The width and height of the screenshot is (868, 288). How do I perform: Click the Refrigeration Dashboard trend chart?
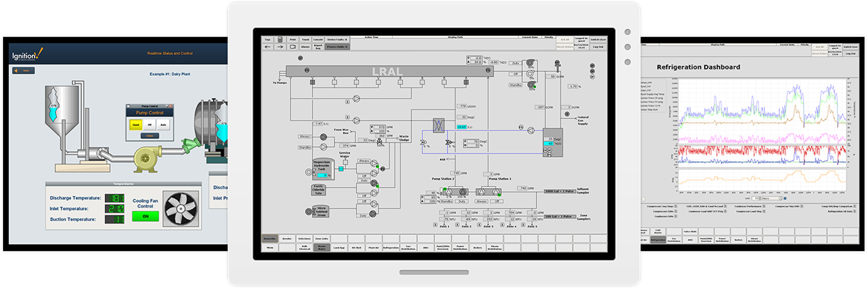click(x=761, y=136)
